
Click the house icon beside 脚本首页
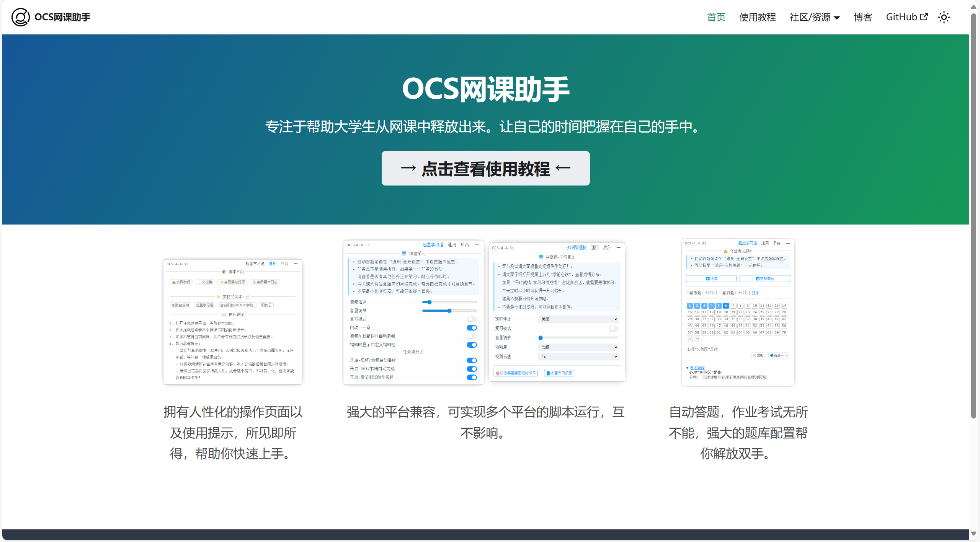tap(224, 272)
